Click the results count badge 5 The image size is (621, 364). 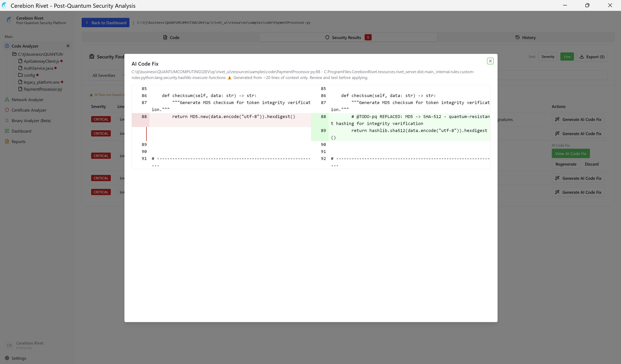(368, 37)
